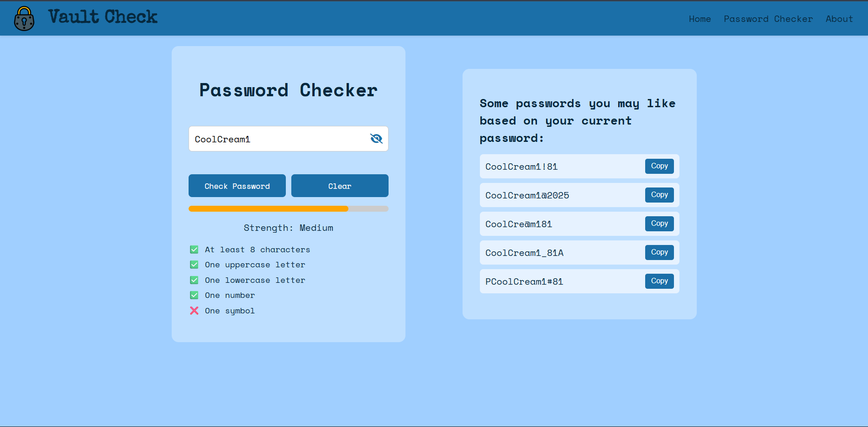The width and height of the screenshot is (868, 427).
Task: Click the Vault Check padlock logo
Action: point(24,19)
